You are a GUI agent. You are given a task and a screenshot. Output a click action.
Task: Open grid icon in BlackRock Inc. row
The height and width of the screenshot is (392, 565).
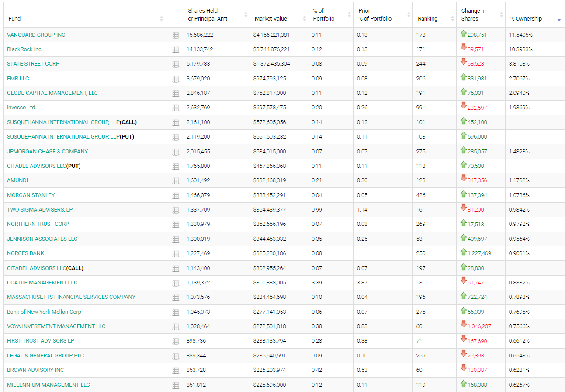pos(176,50)
